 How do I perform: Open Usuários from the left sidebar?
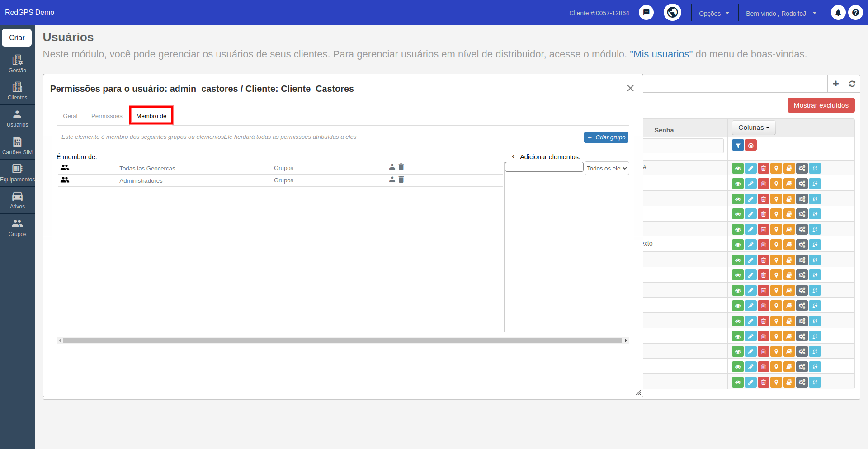pos(17,118)
